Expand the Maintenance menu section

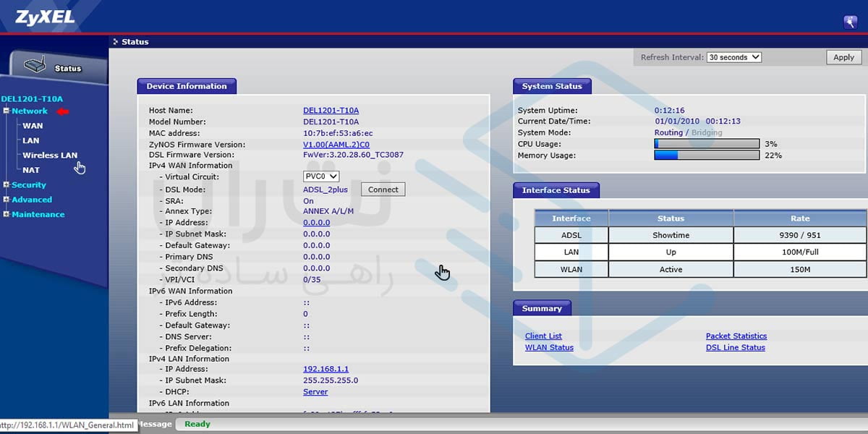[7, 215]
